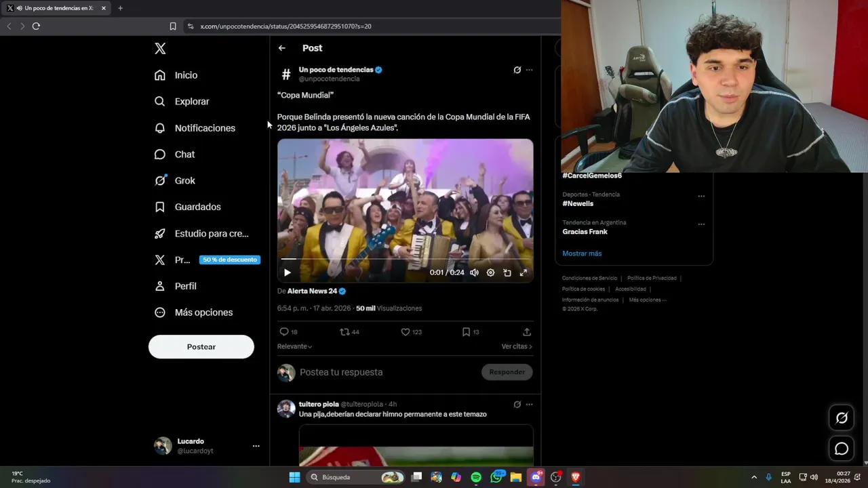Select the Un poco de tendencias browser tab
Screen dimensions: 868x488
tap(58, 8)
